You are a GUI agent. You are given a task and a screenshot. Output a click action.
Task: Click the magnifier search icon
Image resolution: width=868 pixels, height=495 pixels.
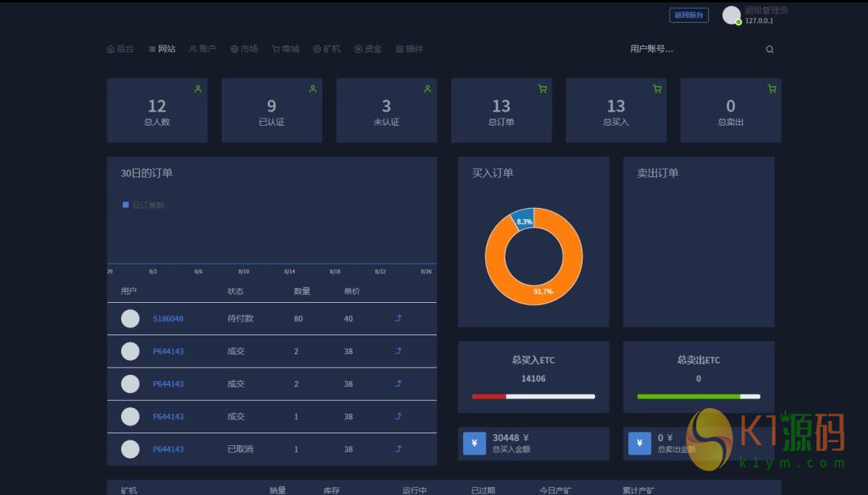(769, 49)
